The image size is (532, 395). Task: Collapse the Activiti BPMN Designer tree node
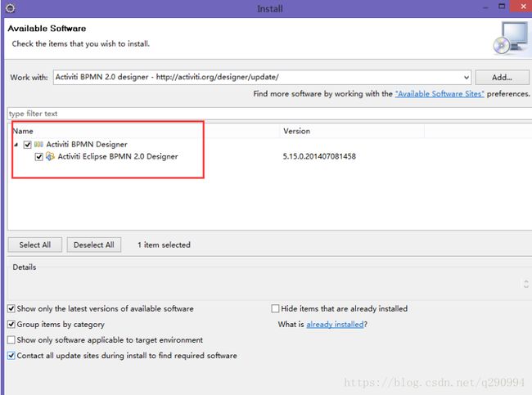[16, 145]
